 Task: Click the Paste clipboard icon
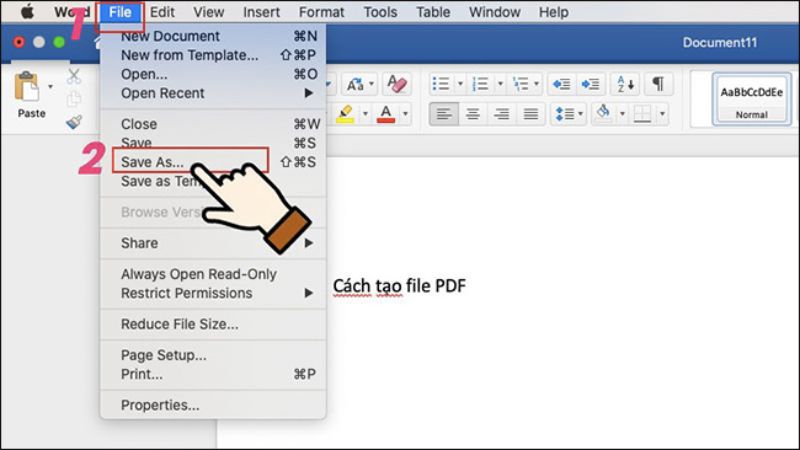pyautogui.click(x=28, y=90)
